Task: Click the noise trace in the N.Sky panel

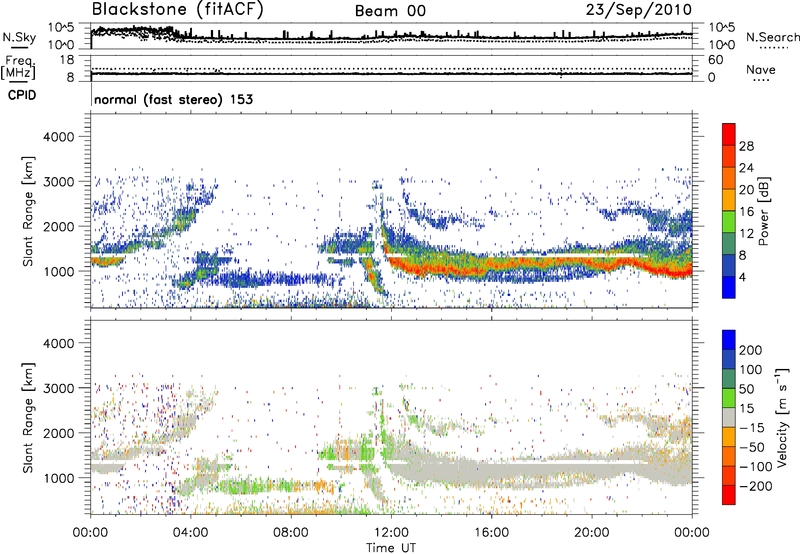Action: coord(391,36)
